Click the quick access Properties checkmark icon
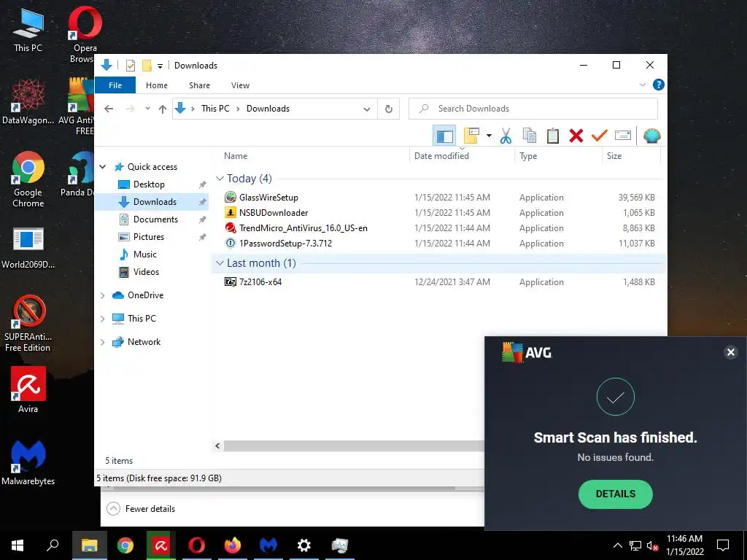 coord(130,65)
